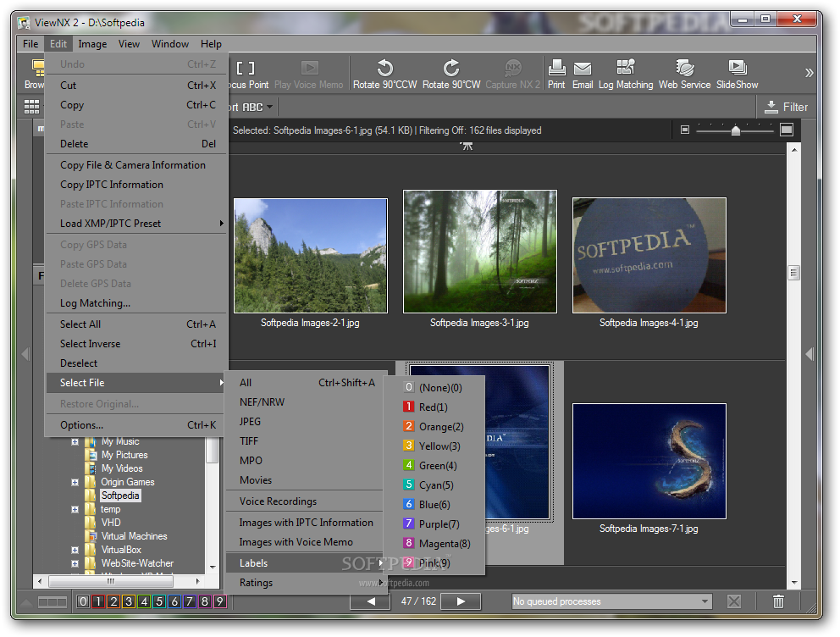
Task: Click the trash can delete icon
Action: 778,601
